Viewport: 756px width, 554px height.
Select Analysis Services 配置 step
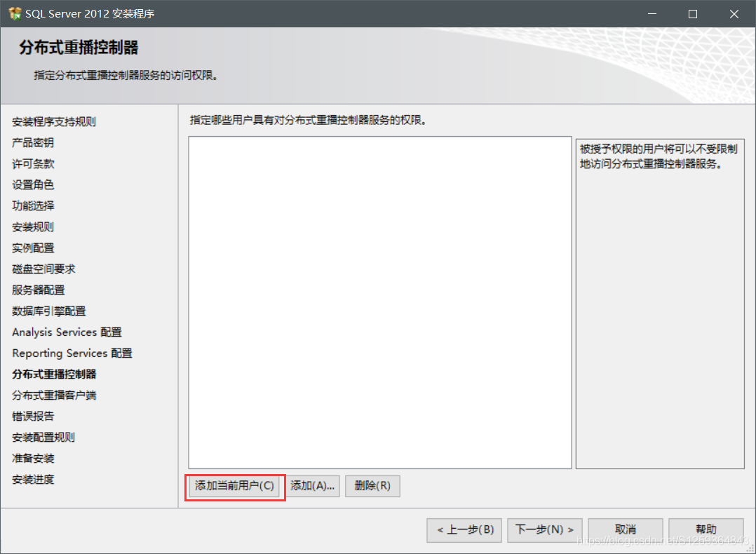[67, 332]
